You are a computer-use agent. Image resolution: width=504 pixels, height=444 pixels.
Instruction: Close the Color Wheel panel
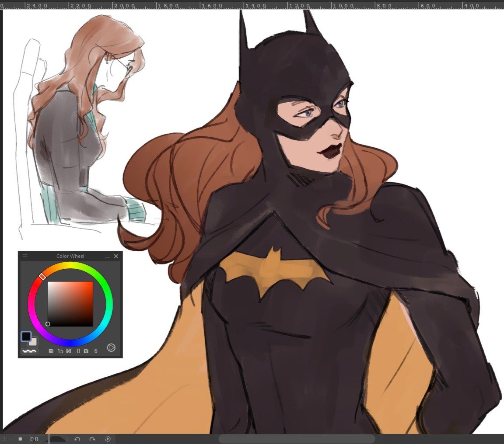pyautogui.click(x=116, y=256)
